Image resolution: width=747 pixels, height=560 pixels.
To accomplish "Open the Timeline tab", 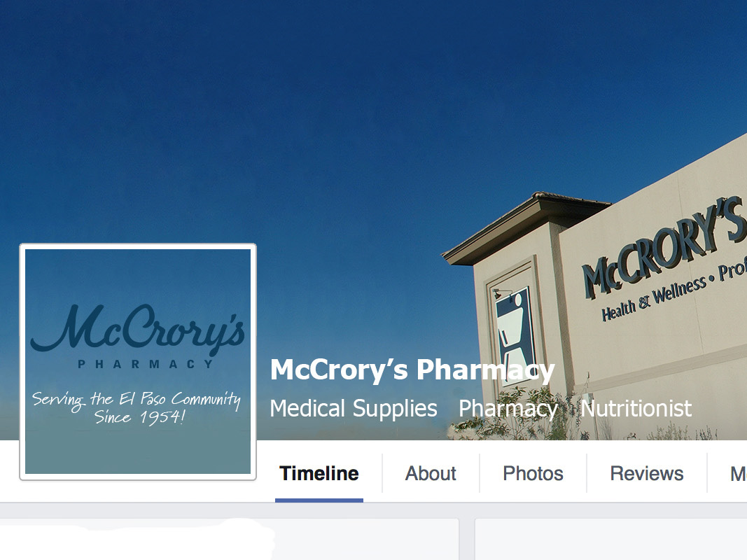I will [x=319, y=473].
